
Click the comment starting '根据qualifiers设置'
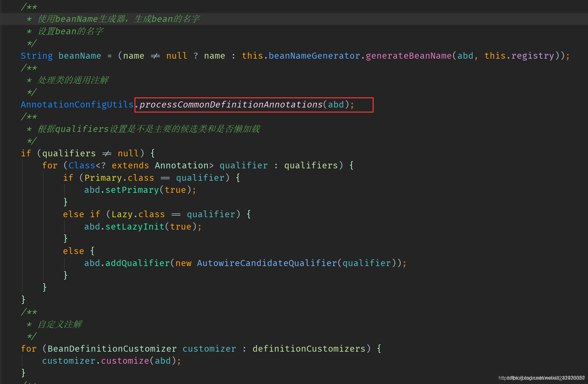tap(149, 129)
